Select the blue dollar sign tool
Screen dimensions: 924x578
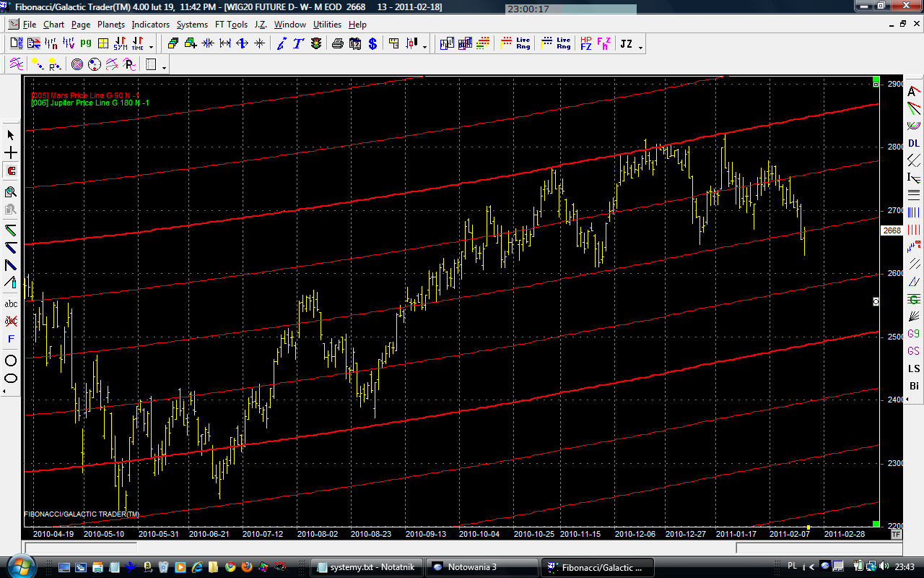(x=372, y=44)
